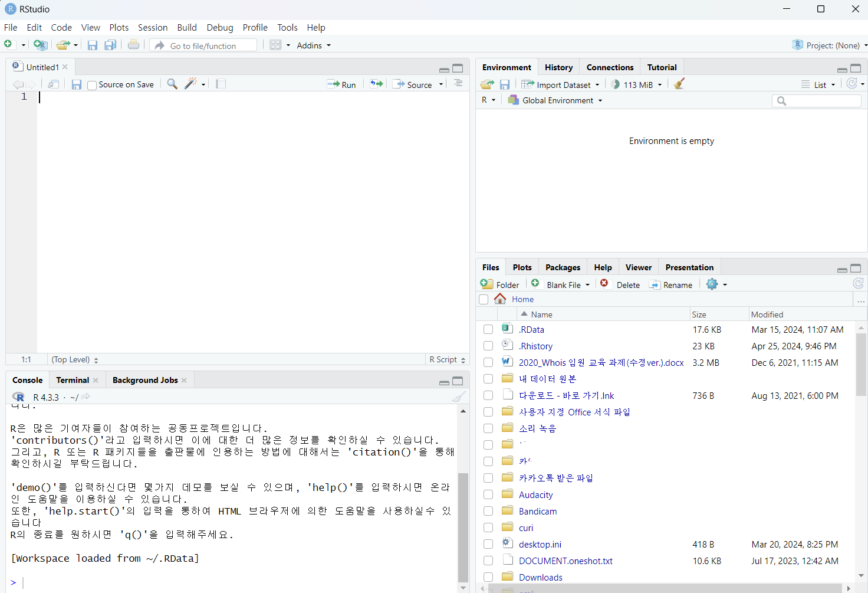This screenshot has width=868, height=593.
Task: Refresh the Environment pane
Action: click(x=851, y=84)
